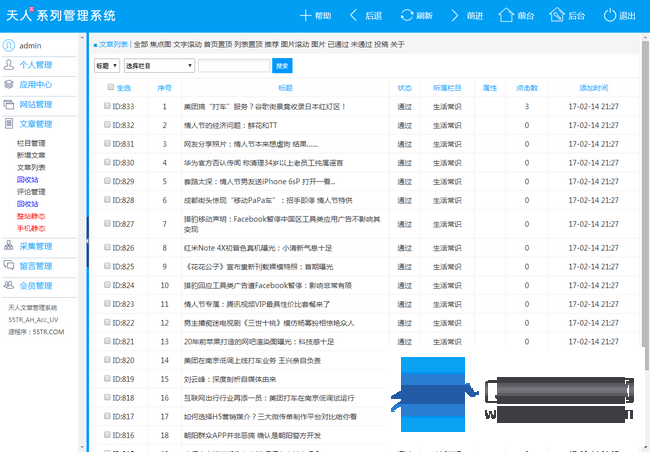Screen dimensions: 650x452
Task: Open 网站管理 via its window icon
Action: click(x=9, y=104)
